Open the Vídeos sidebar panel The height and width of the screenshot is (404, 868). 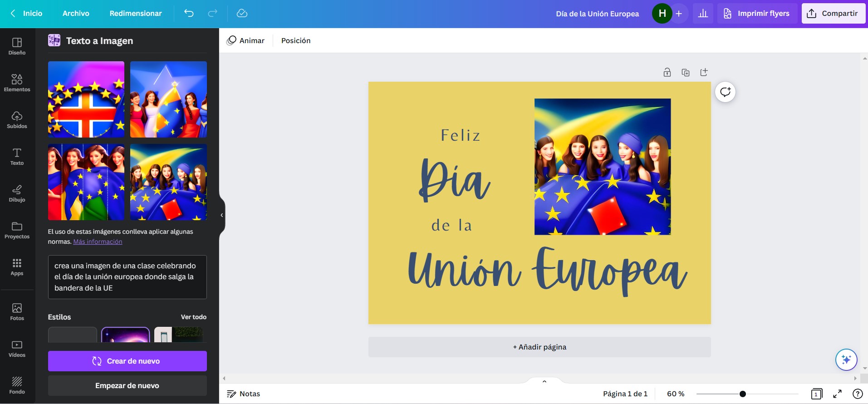coord(17,349)
